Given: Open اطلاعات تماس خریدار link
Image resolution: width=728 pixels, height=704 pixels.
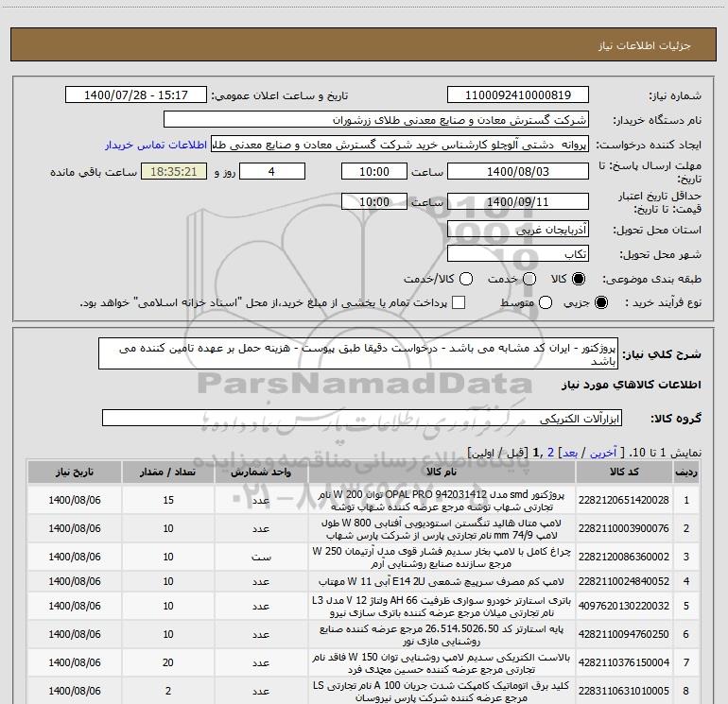Looking at the screenshot, I should 156,145.
